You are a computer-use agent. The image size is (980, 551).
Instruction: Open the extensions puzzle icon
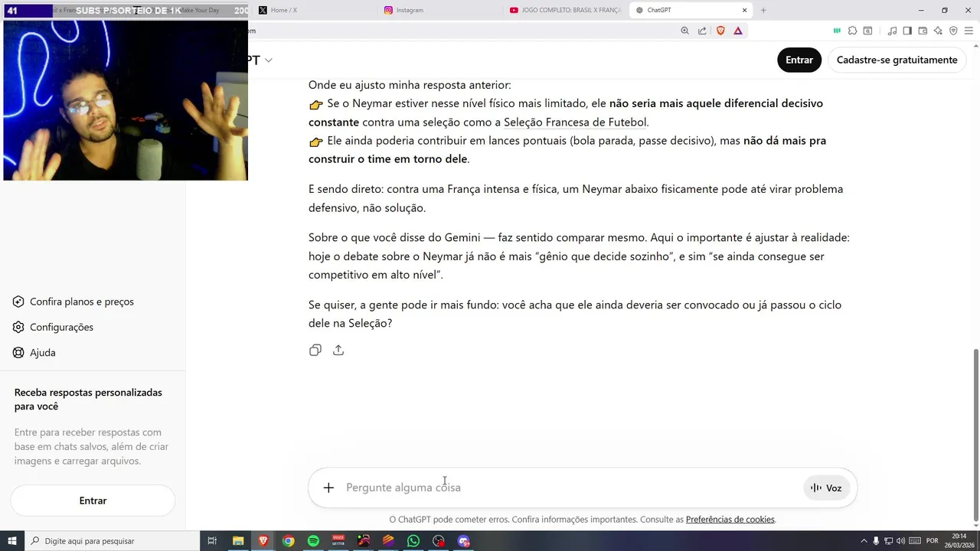tap(852, 31)
